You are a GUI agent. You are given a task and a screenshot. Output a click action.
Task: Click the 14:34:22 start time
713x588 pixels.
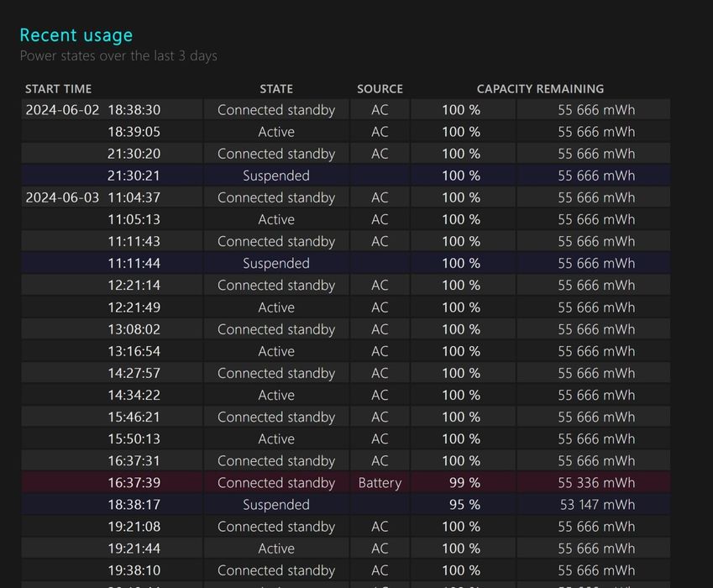(134, 395)
